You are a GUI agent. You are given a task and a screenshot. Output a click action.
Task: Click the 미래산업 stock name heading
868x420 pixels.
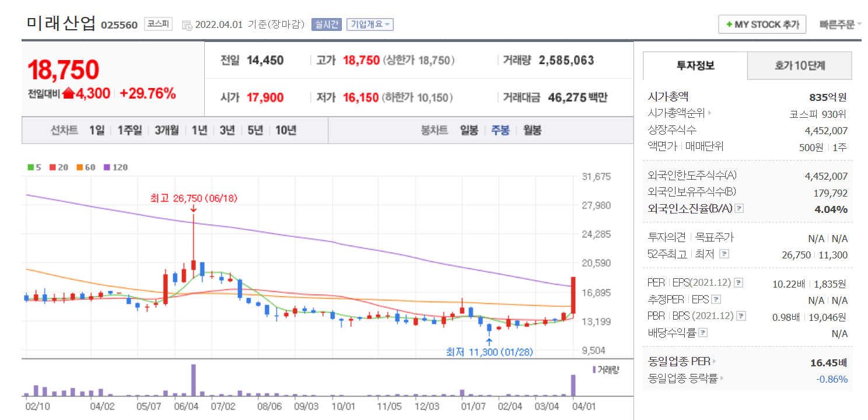61,23
